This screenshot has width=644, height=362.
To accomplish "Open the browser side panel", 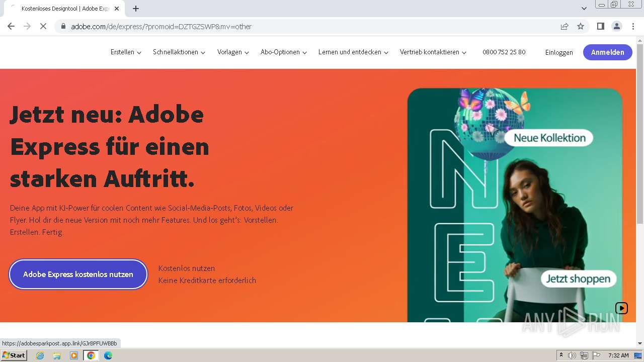I will pyautogui.click(x=600, y=27).
